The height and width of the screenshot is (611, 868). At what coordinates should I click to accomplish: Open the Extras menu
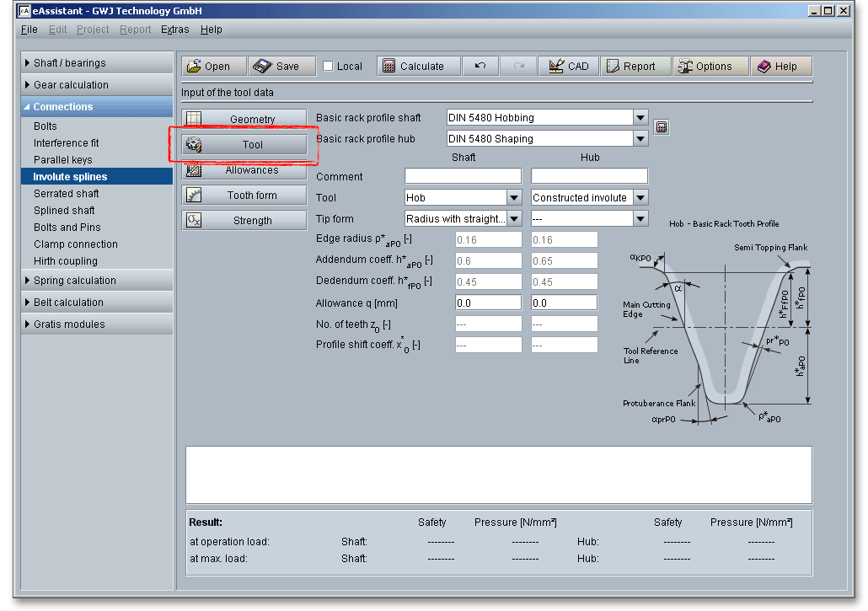coord(174,29)
